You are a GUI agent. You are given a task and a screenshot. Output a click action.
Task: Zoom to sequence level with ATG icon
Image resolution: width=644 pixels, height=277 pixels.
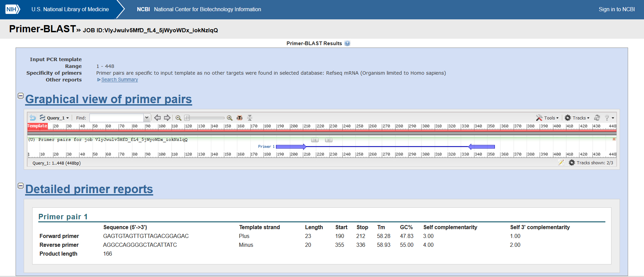240,118
